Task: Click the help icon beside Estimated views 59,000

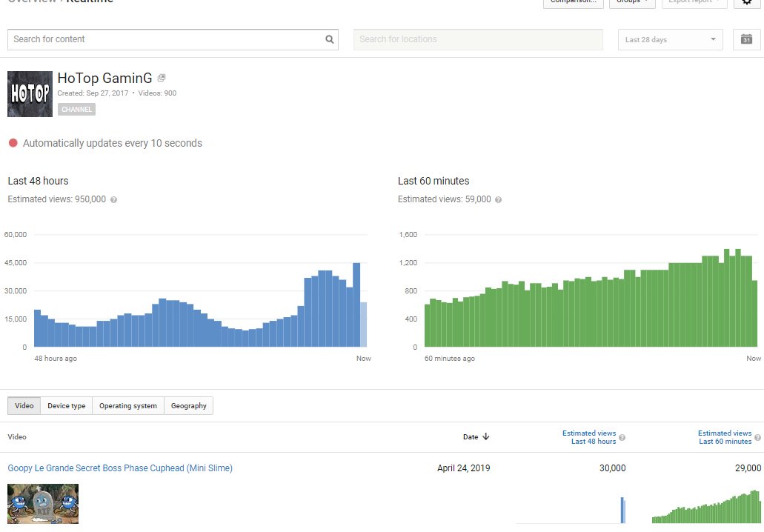Action: pos(498,200)
